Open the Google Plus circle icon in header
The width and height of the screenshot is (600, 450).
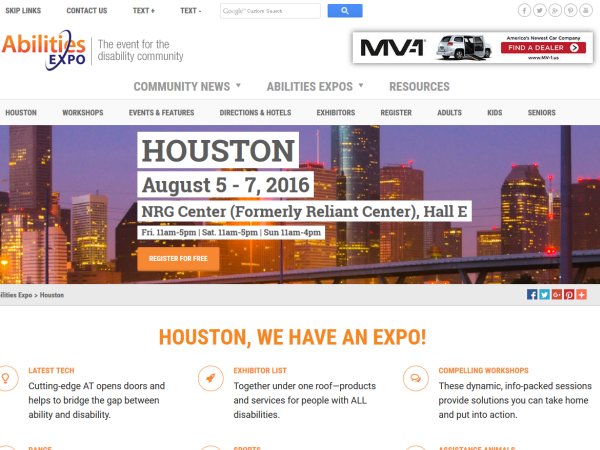555,10
